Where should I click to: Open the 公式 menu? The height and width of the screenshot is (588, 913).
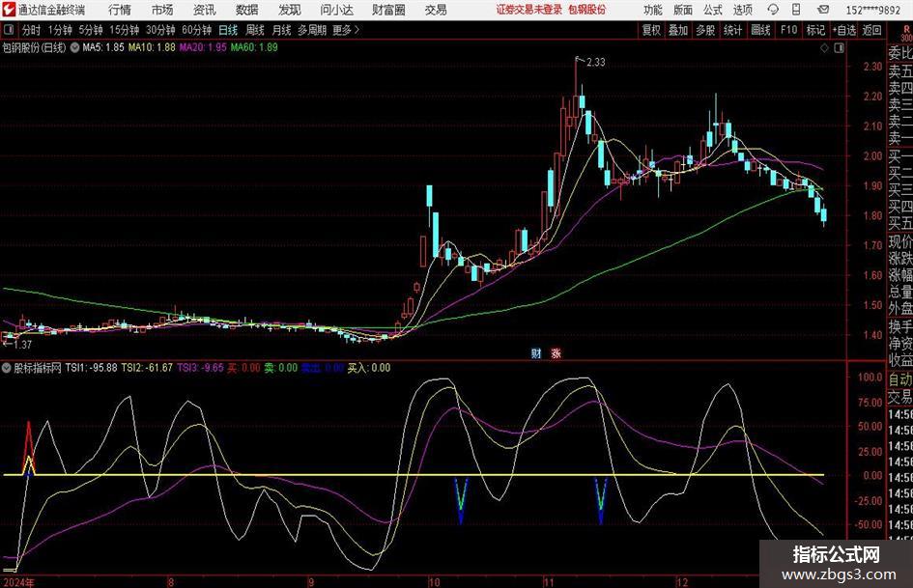tap(712, 10)
